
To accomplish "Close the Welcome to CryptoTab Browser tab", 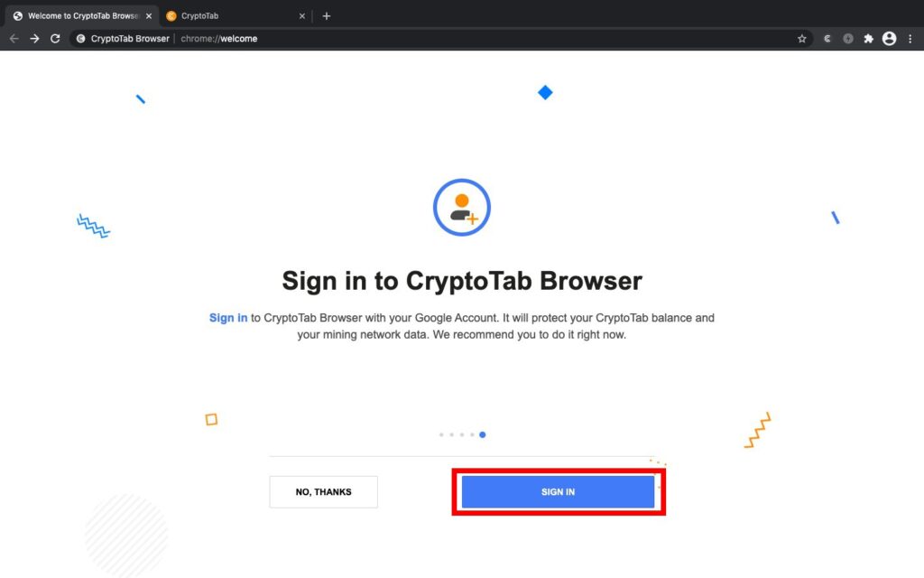I will click(149, 16).
